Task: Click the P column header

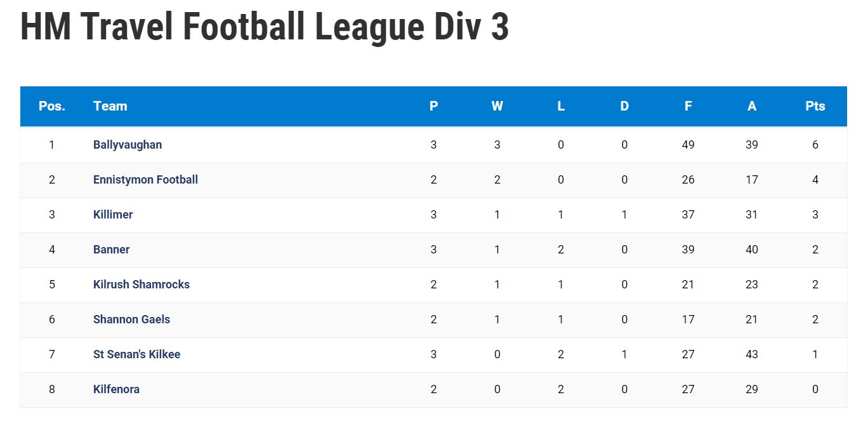Action: 434,106
